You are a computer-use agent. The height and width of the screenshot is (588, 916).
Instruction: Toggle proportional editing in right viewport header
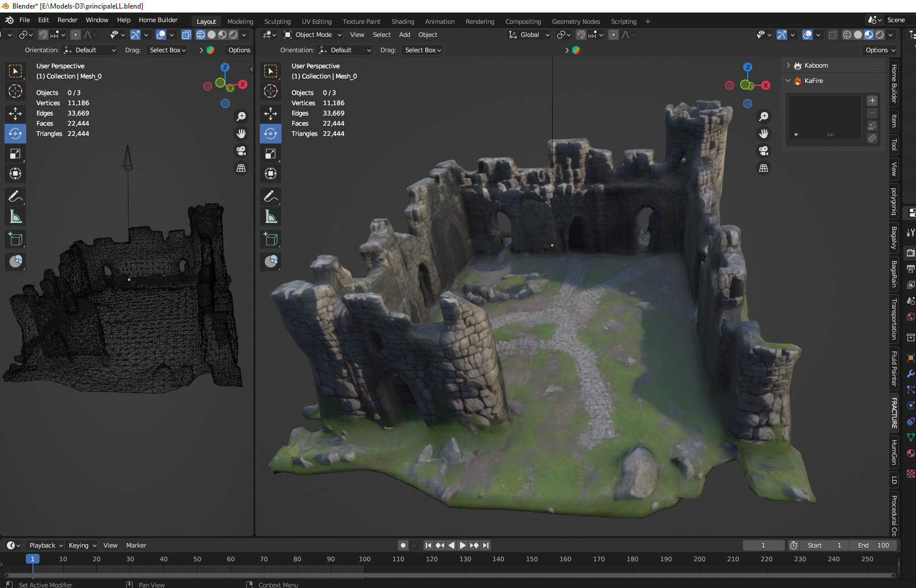[x=613, y=35]
